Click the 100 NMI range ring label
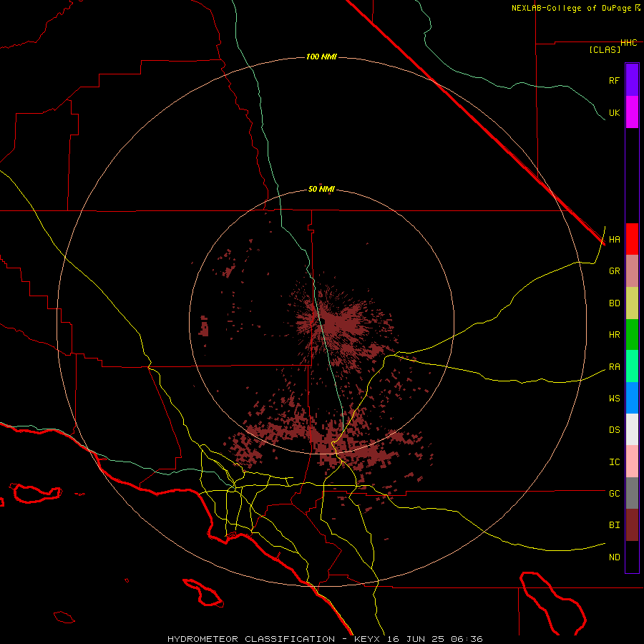 click(321, 57)
